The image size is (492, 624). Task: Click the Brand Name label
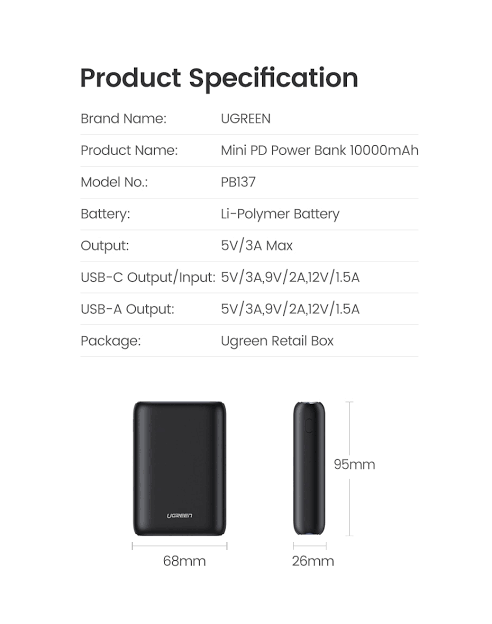(x=123, y=119)
